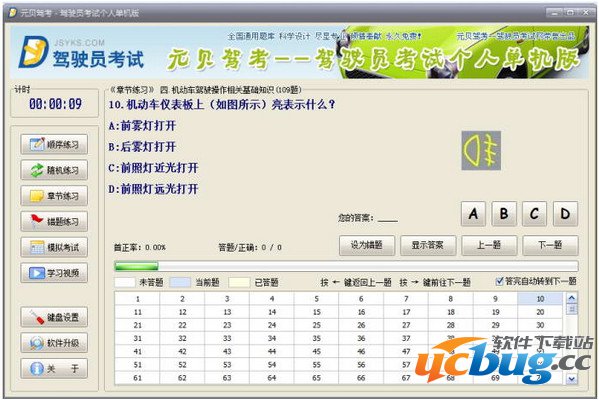Select current question 10 cell

(540, 299)
